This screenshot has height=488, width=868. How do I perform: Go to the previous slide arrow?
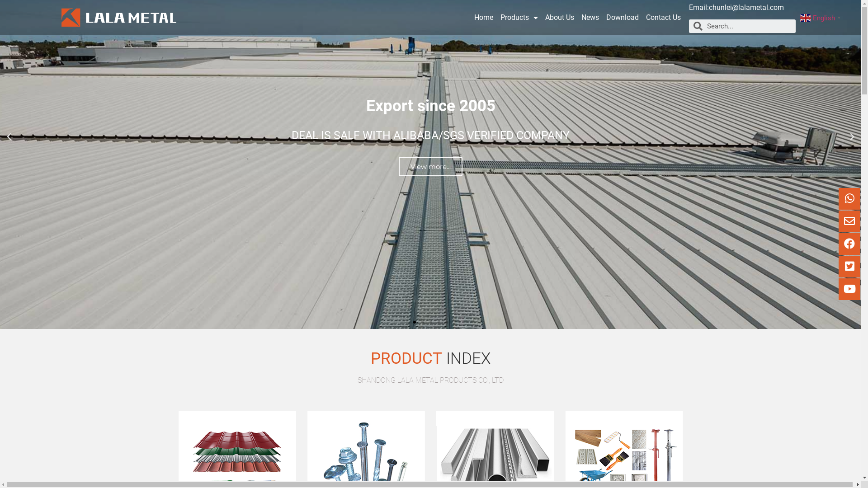coord(9,137)
